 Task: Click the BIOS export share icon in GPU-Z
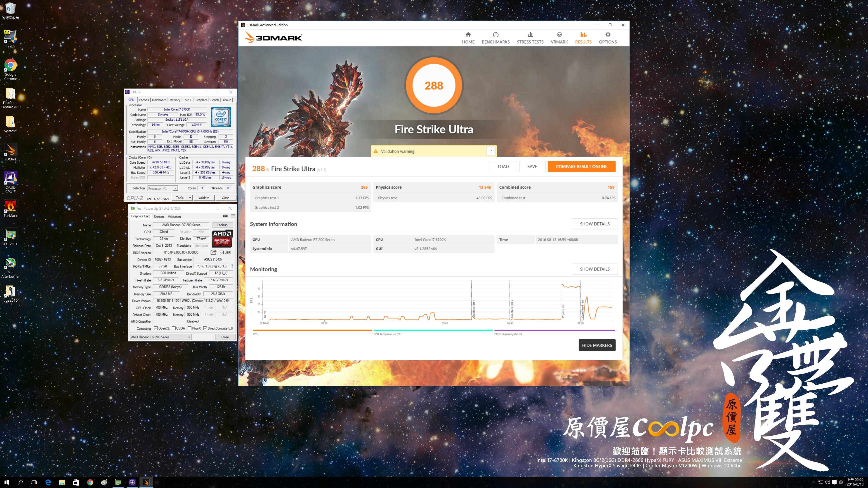click(213, 252)
